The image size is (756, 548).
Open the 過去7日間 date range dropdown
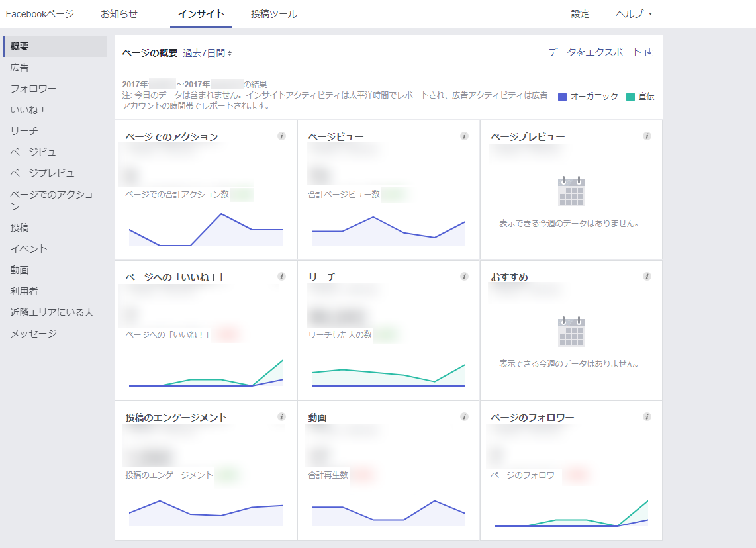tap(207, 53)
